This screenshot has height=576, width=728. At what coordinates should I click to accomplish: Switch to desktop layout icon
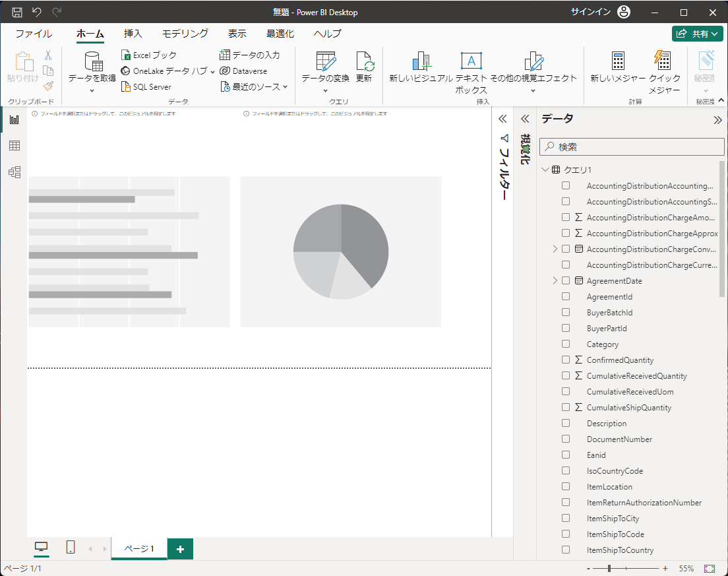42,547
